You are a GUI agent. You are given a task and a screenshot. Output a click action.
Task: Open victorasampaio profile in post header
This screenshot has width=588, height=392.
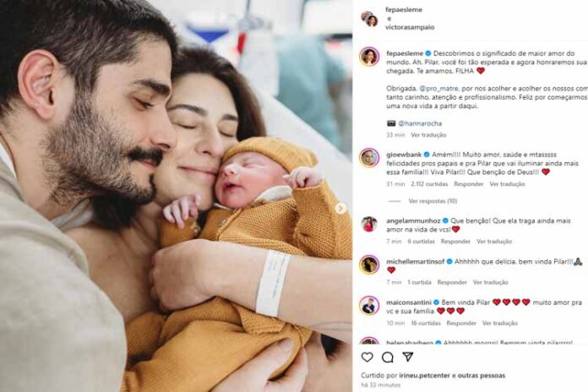(410, 27)
